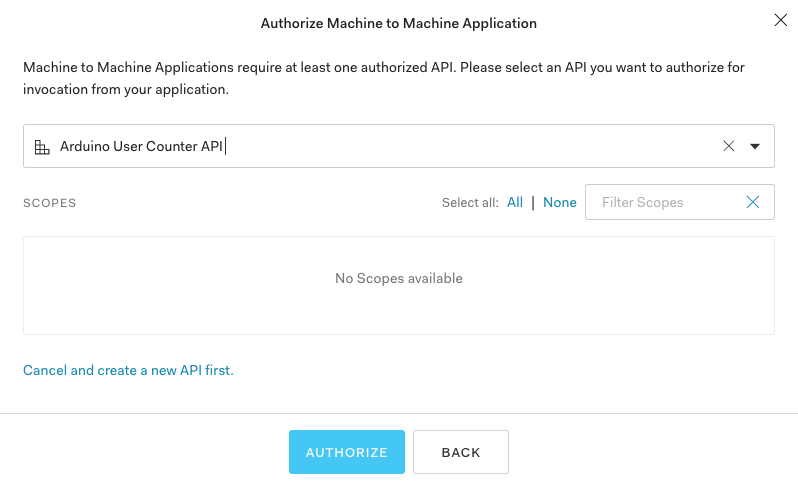Click the No Scopes available message

[398, 278]
